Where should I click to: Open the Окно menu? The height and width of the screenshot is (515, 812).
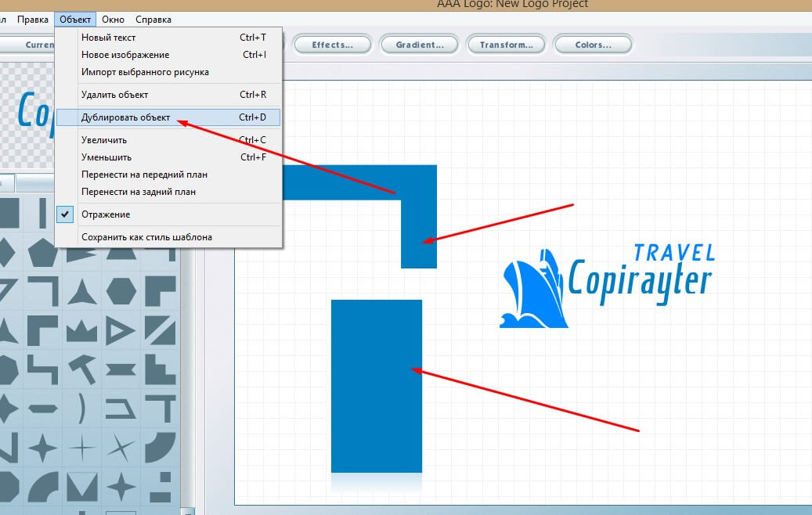[113, 20]
